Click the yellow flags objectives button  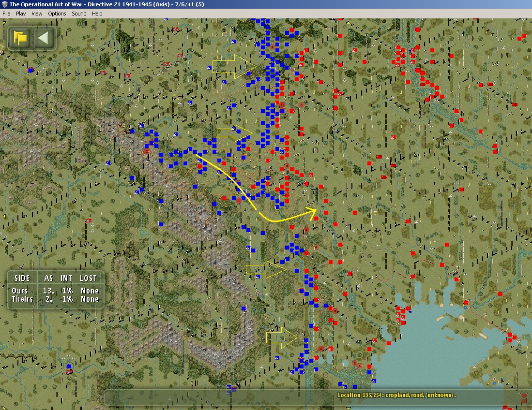[x=20, y=38]
